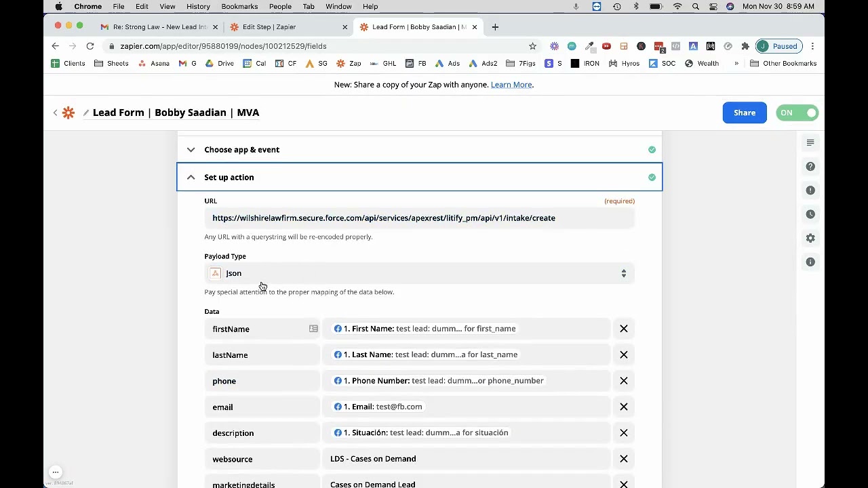
Task: Expand the Choose app & event section
Action: (x=419, y=150)
